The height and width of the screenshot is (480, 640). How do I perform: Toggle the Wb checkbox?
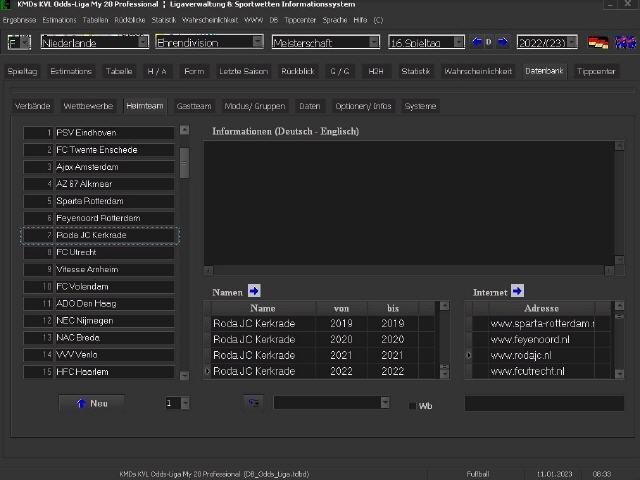(412, 406)
